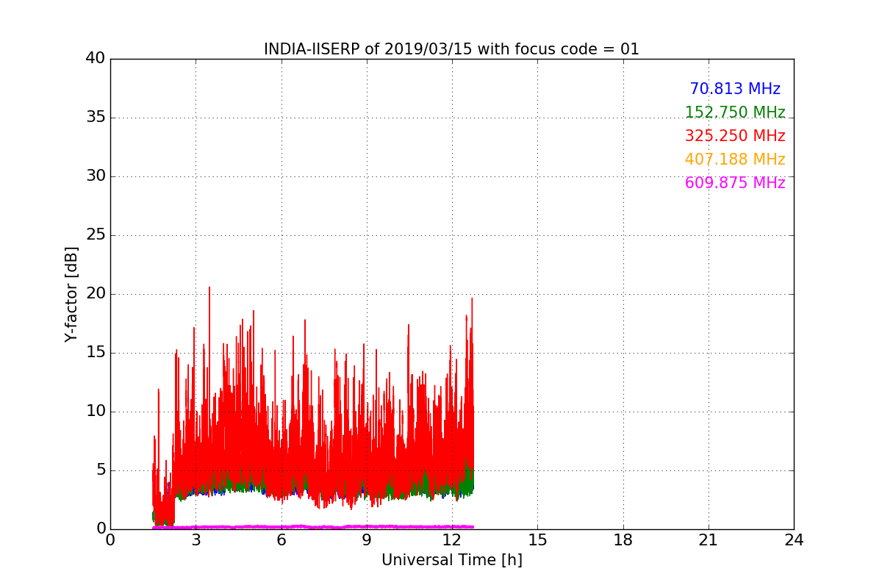Click the y-axis tick label 10

pos(96,412)
